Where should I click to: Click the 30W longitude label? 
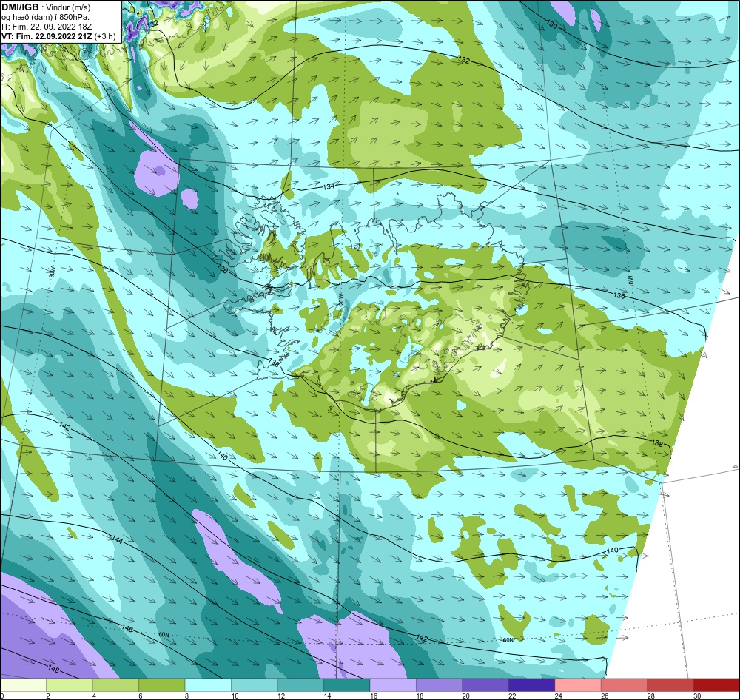pyautogui.click(x=52, y=272)
